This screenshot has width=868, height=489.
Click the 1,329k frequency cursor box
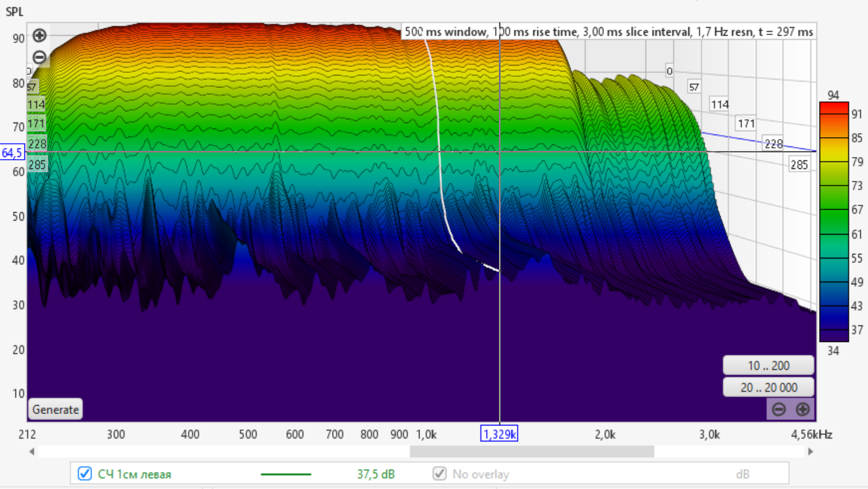pos(499,434)
